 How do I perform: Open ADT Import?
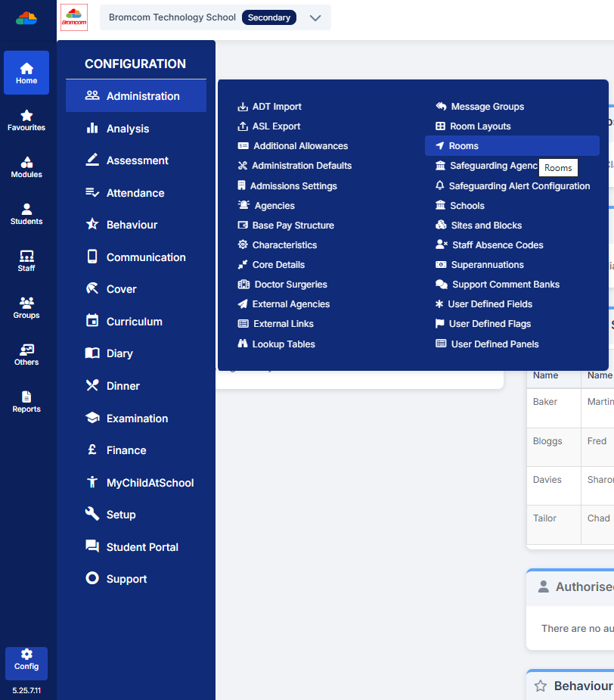[x=276, y=107]
